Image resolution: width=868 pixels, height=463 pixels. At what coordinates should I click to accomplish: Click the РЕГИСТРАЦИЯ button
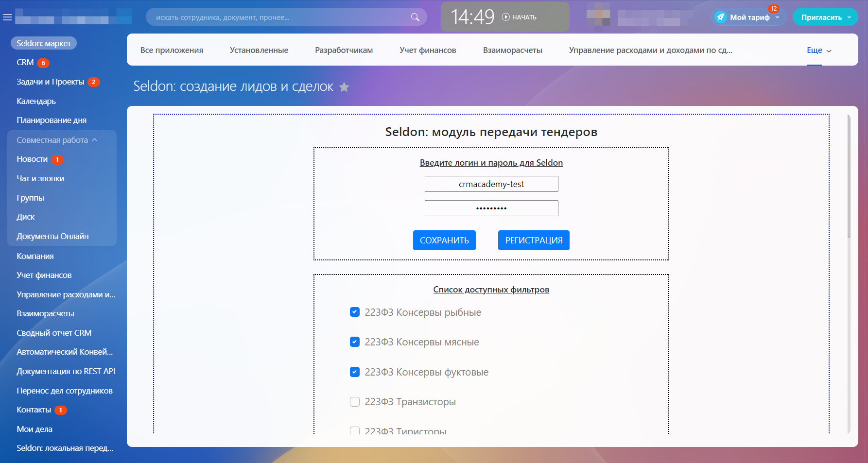click(x=533, y=240)
